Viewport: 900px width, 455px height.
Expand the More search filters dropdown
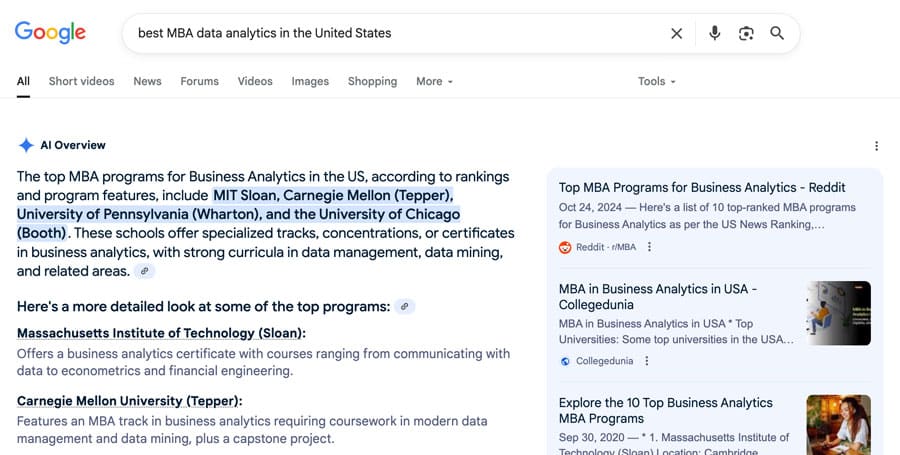pyautogui.click(x=435, y=81)
